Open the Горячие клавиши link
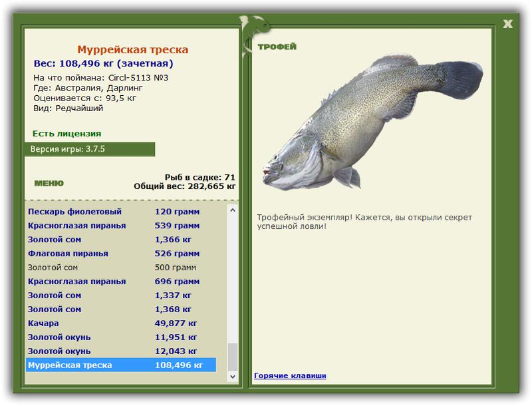Image resolution: width=532 pixels, height=406 pixels. (x=290, y=375)
